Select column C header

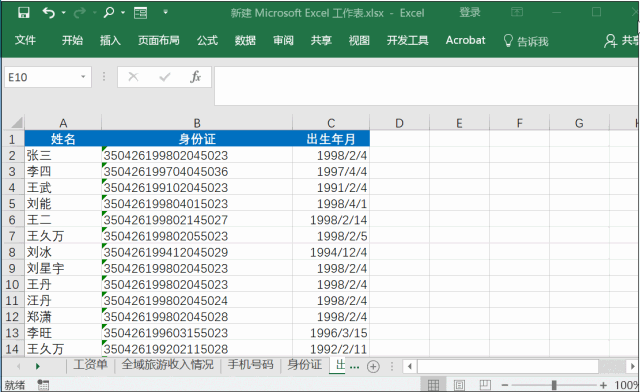(331, 123)
